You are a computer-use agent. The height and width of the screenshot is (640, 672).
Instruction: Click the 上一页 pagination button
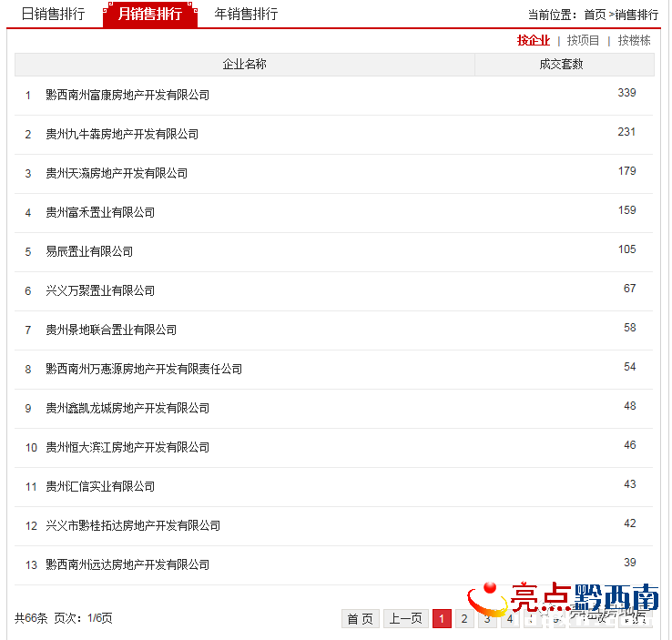[406, 618]
